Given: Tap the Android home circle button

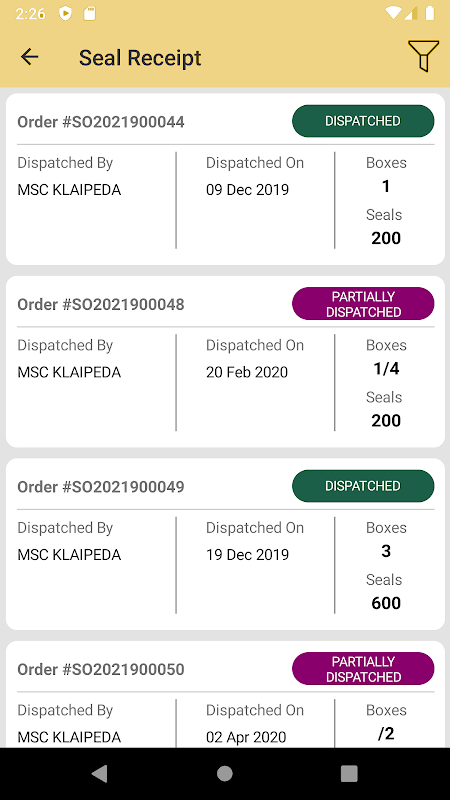Looking at the screenshot, I should [224, 773].
